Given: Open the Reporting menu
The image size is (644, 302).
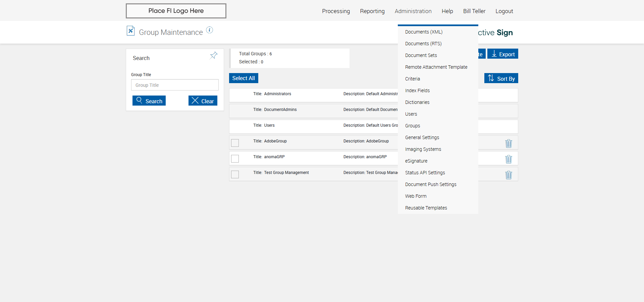Looking at the screenshot, I should point(372,11).
